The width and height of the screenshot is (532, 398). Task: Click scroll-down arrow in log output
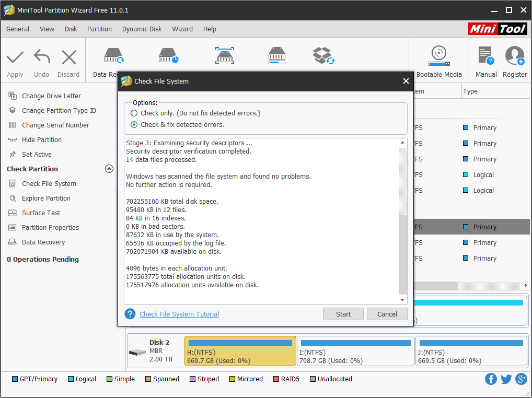click(402, 300)
